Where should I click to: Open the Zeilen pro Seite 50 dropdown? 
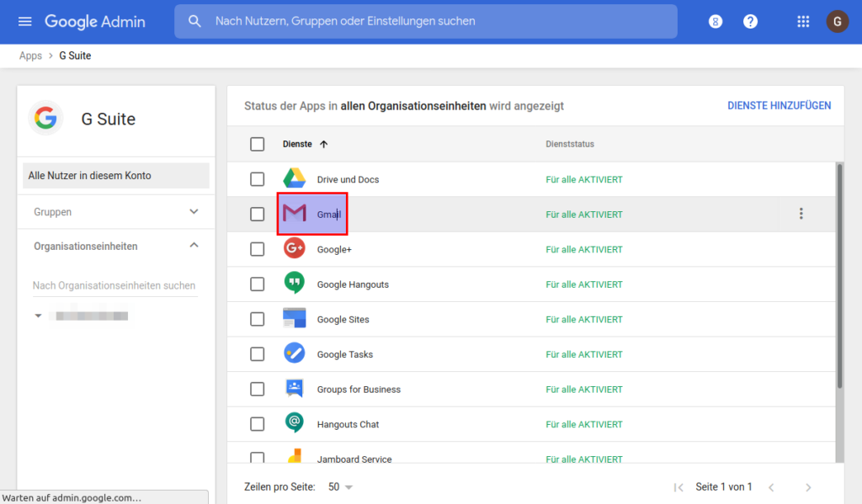coord(340,487)
